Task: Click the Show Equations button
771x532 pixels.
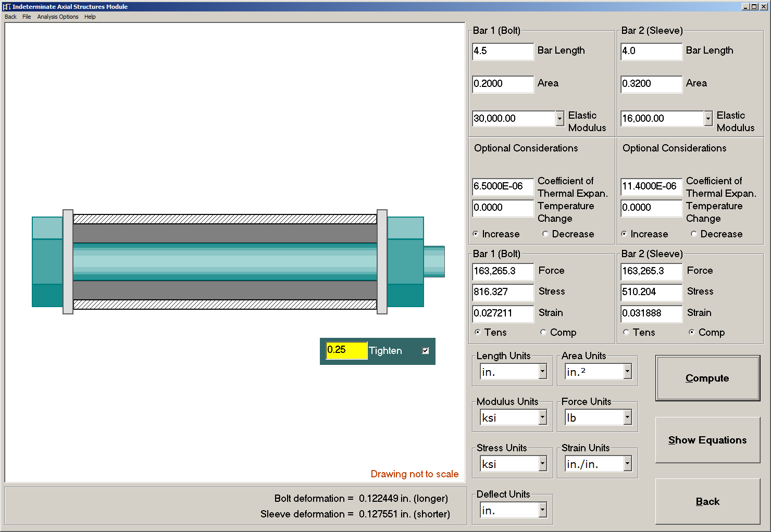Action: [707, 440]
